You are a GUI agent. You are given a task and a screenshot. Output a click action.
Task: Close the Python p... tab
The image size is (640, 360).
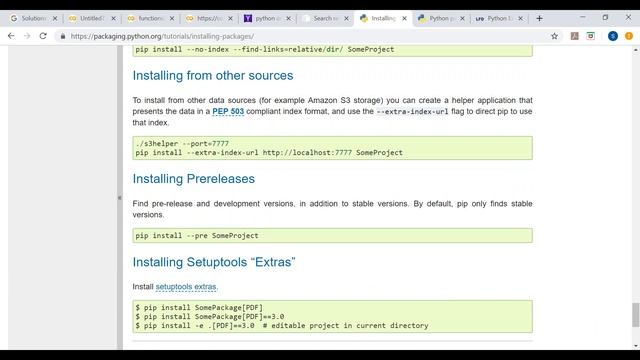coord(462,18)
